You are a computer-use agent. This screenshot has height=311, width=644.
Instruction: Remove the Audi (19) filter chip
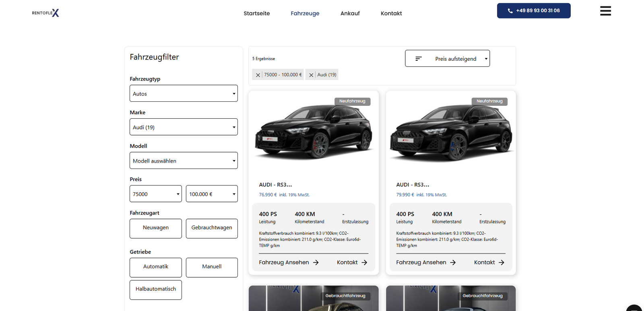[x=311, y=75]
